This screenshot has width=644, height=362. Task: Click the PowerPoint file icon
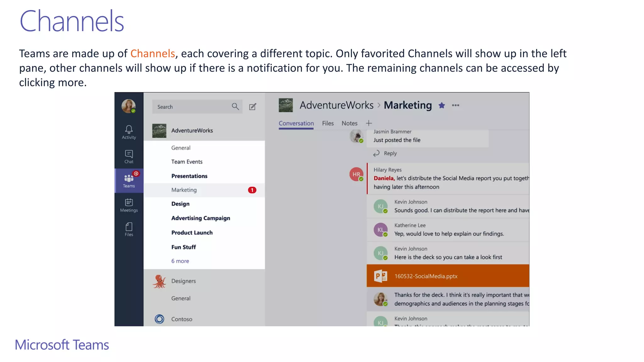point(380,276)
